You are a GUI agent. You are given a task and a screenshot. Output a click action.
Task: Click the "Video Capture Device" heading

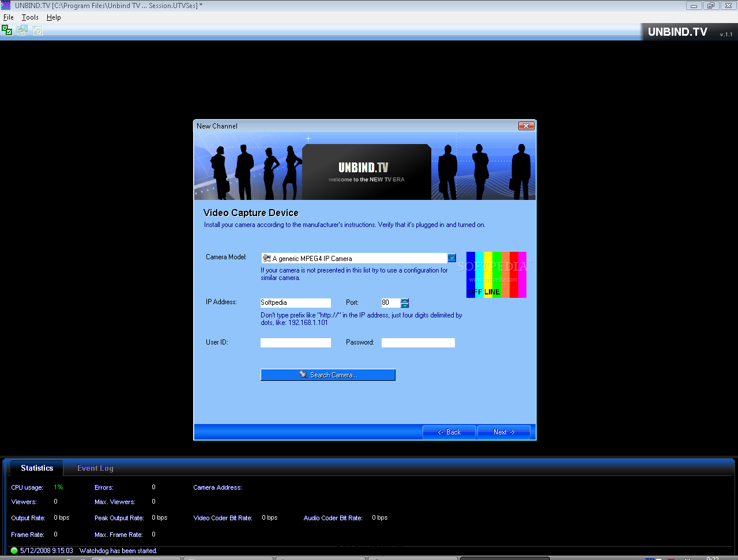click(251, 213)
